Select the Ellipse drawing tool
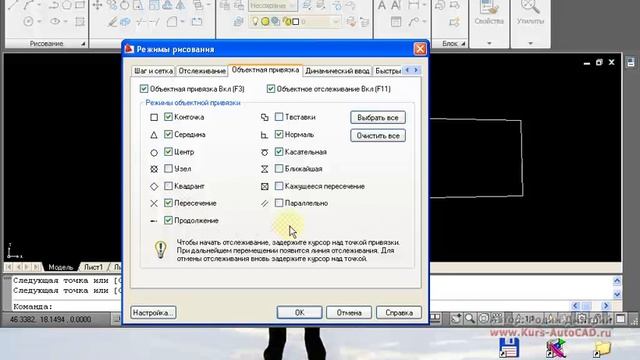 56,21
